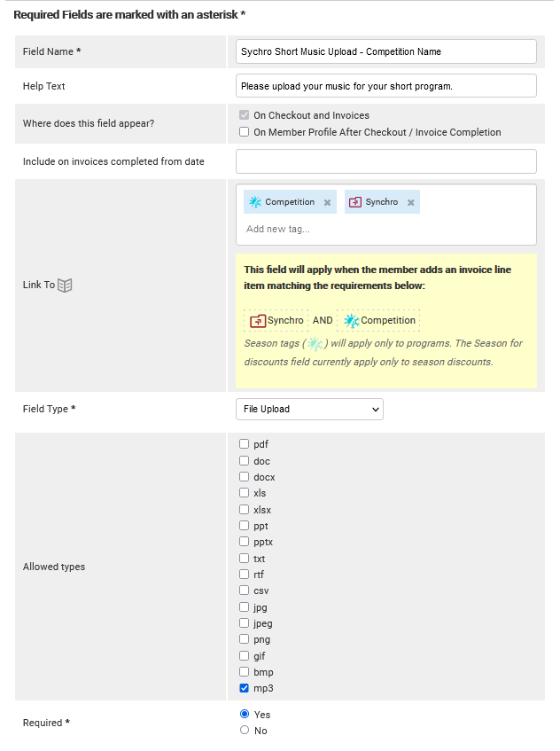The image size is (560, 751).
Task: Click the Synchro tag folder icon
Action: (x=354, y=202)
